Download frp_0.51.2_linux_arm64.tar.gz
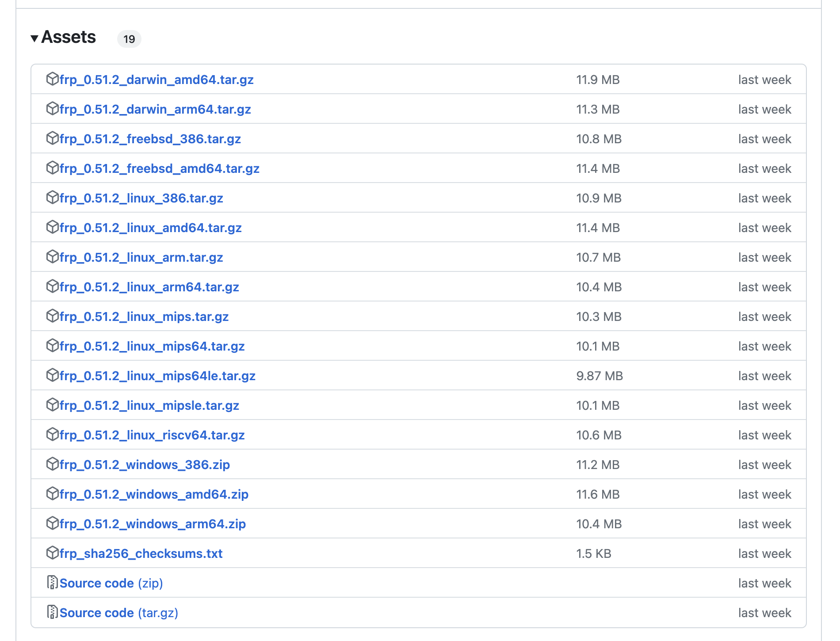 149,287
